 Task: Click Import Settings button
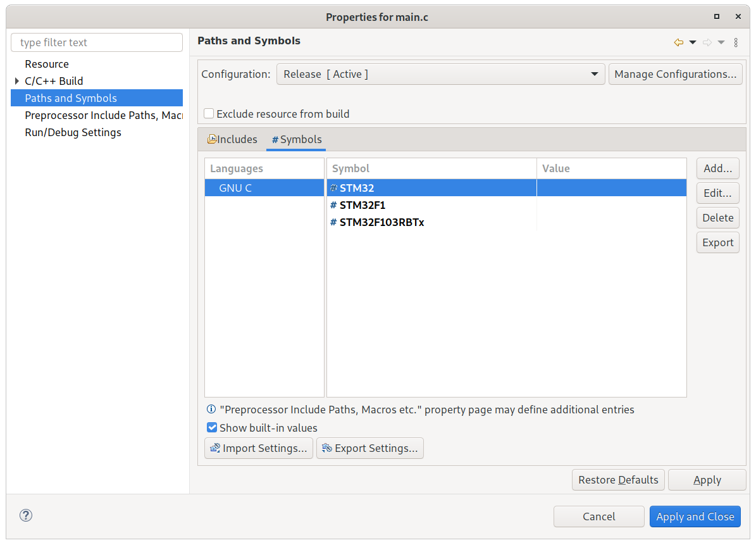(259, 448)
